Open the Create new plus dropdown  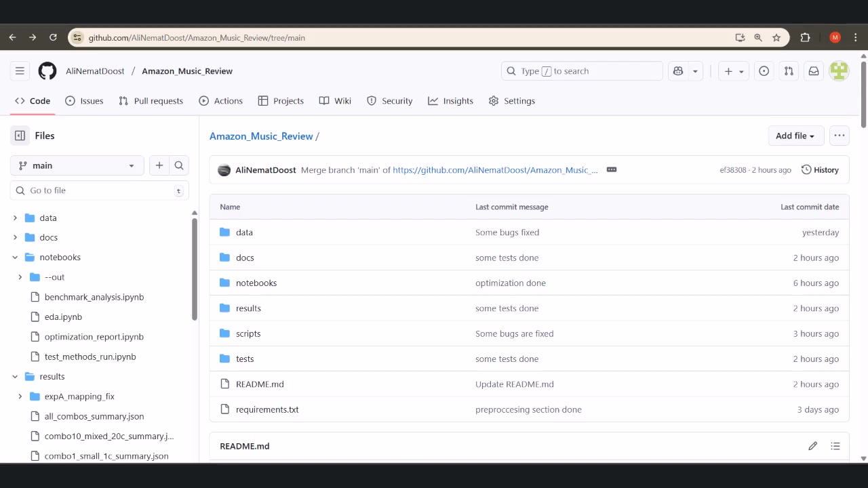[x=734, y=71]
